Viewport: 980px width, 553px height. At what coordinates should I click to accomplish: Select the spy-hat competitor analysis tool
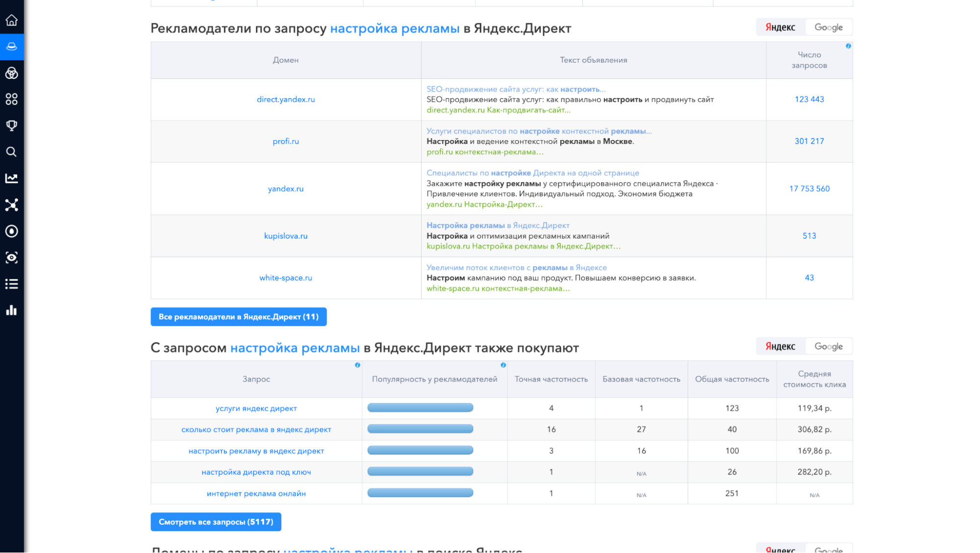[12, 47]
